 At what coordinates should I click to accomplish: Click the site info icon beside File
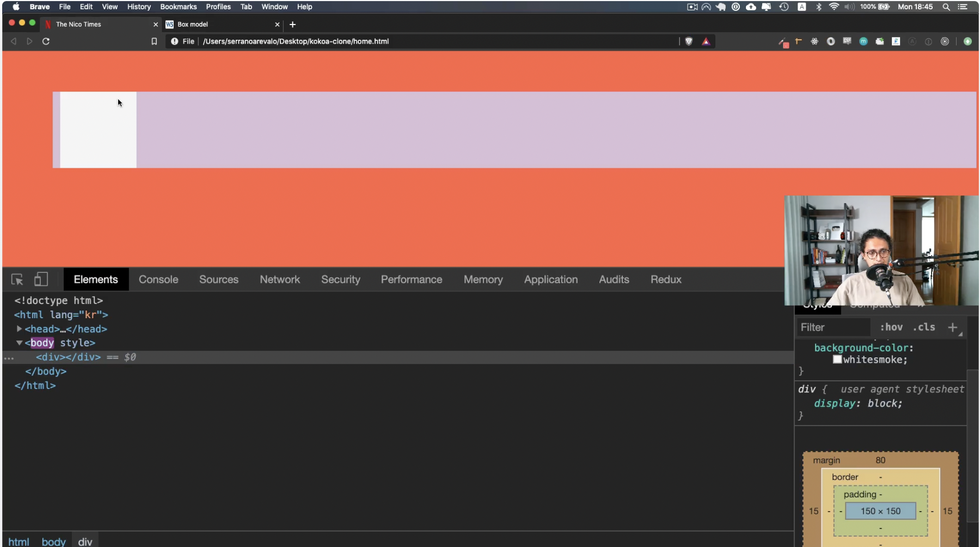[x=174, y=41]
